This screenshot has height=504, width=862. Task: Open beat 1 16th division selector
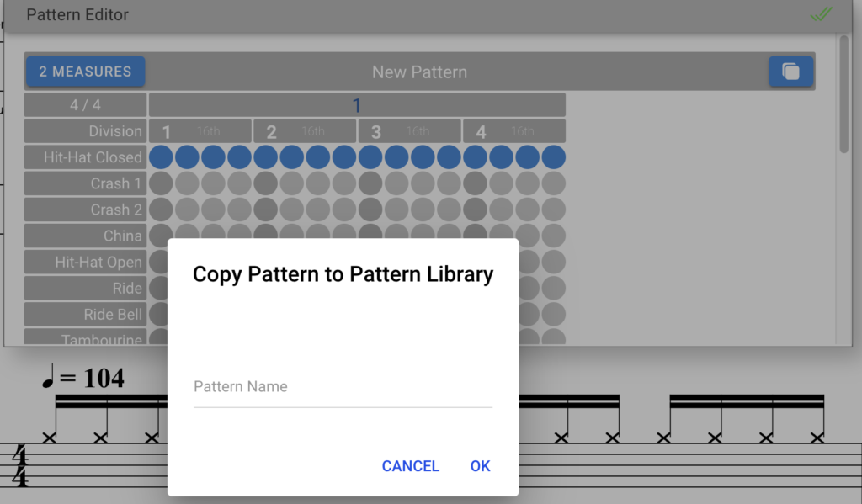200,131
